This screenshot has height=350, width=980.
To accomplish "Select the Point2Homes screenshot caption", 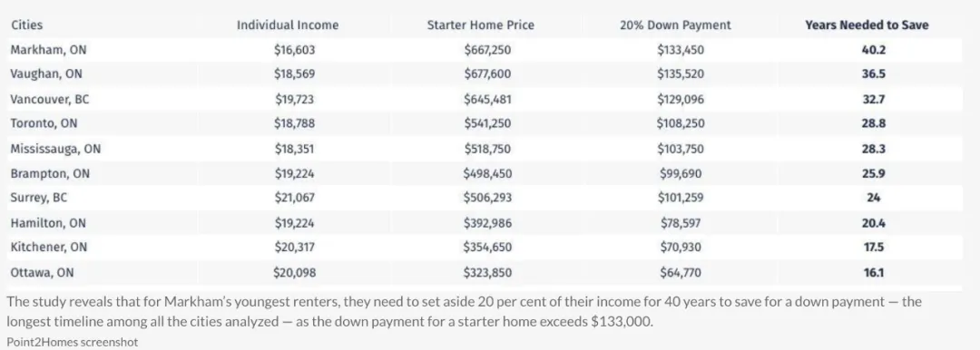I will 73,342.
